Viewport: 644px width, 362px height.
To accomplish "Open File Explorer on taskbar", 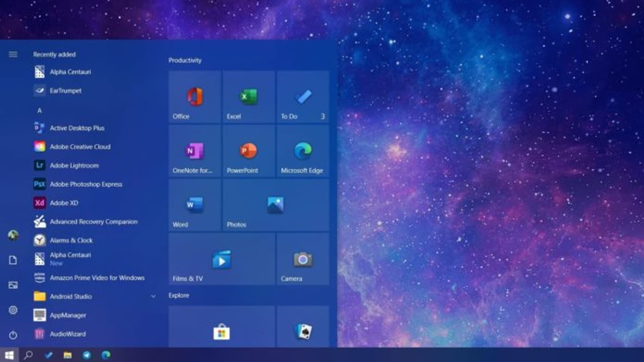I will 68,355.
